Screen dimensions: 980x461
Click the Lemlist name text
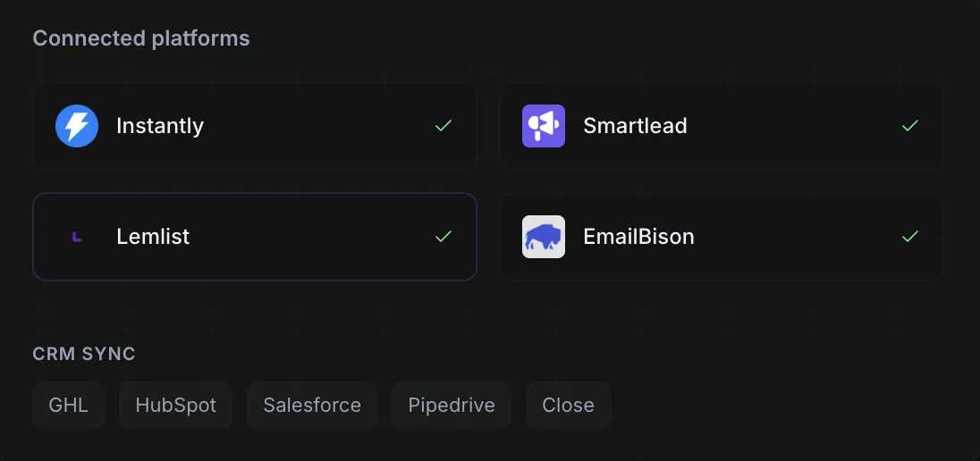[x=153, y=237]
